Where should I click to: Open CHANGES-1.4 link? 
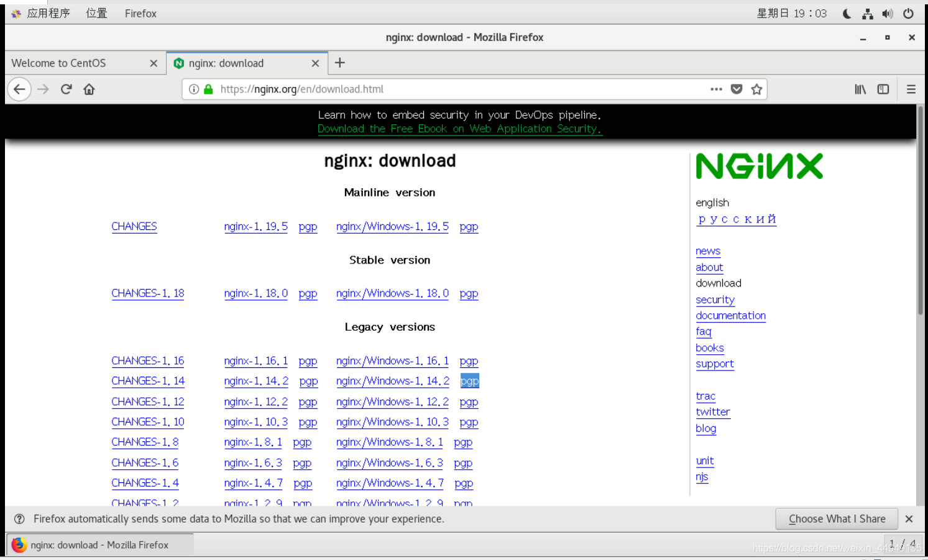[145, 483]
